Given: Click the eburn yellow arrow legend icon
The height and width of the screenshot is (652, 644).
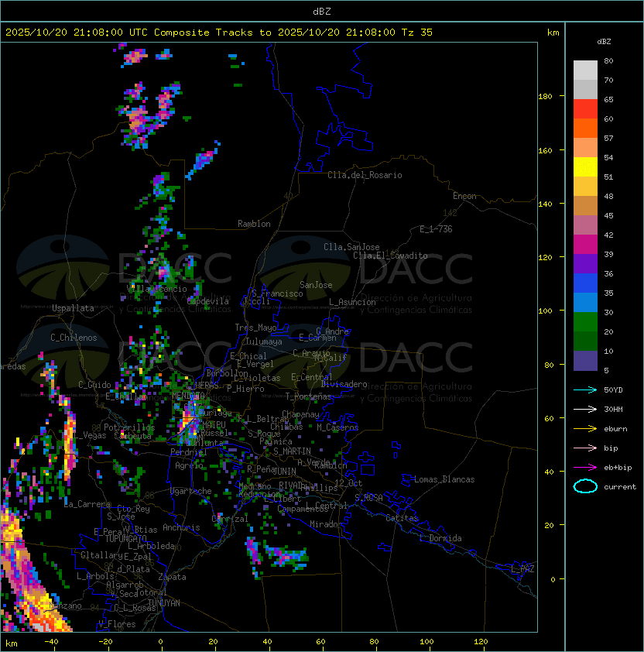Looking at the screenshot, I should (x=585, y=429).
